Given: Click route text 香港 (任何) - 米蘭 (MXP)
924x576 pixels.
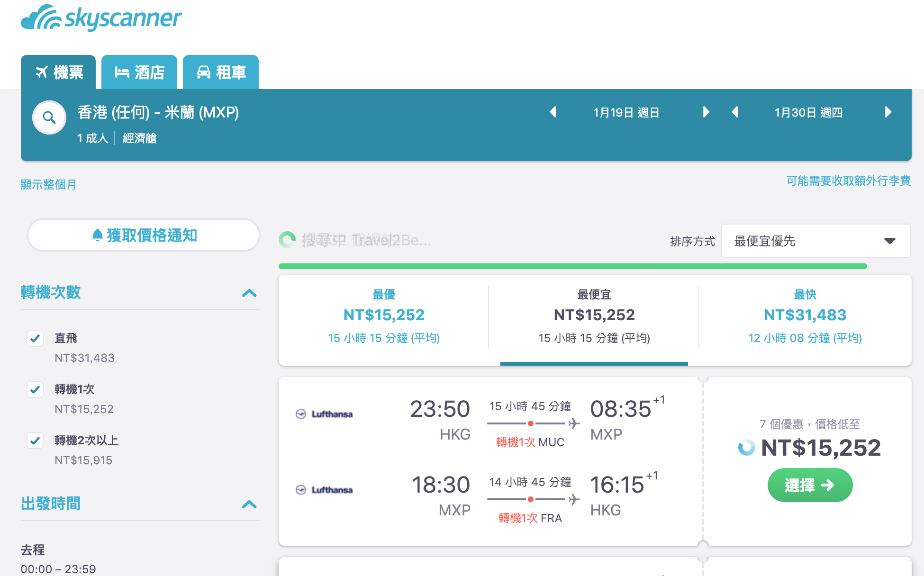Looking at the screenshot, I should pyautogui.click(x=158, y=113).
